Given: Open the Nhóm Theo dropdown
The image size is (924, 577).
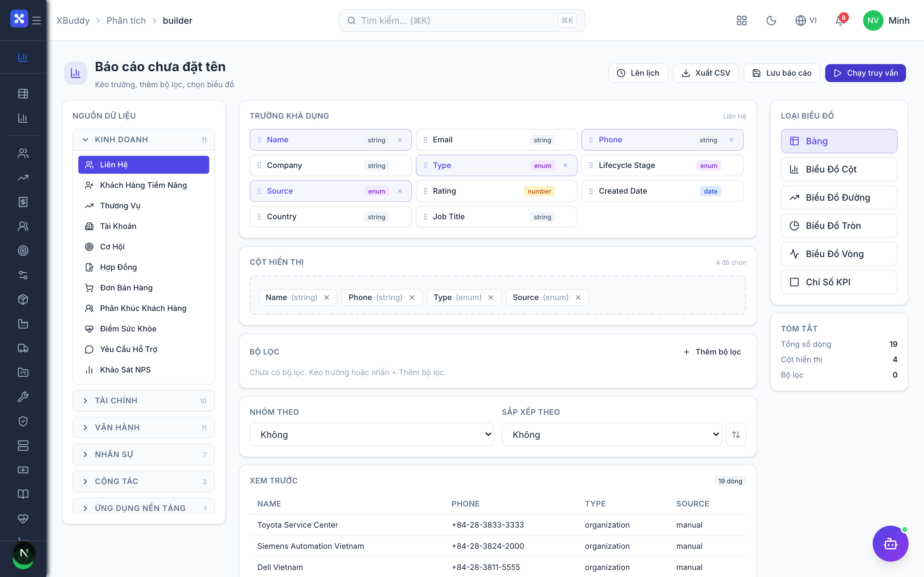Looking at the screenshot, I should 372,434.
